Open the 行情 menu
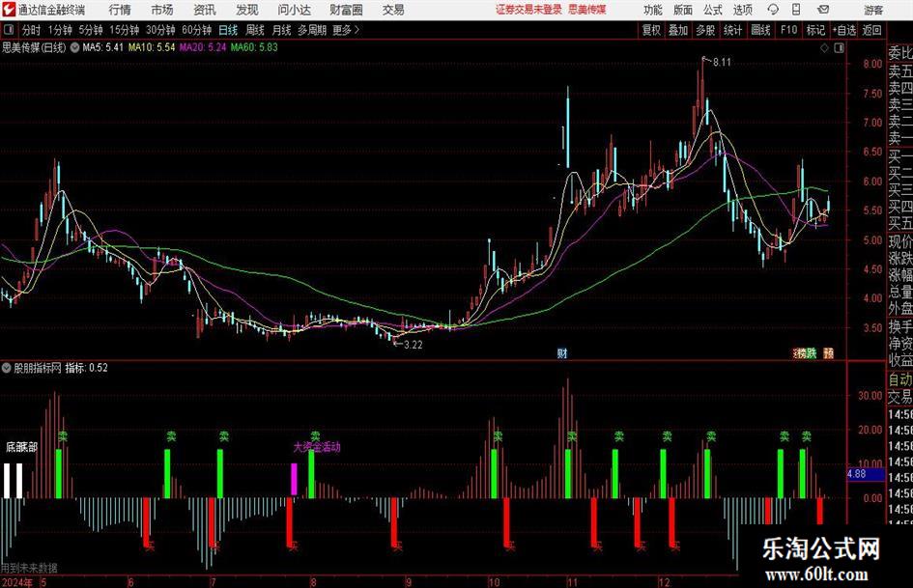 coord(120,10)
